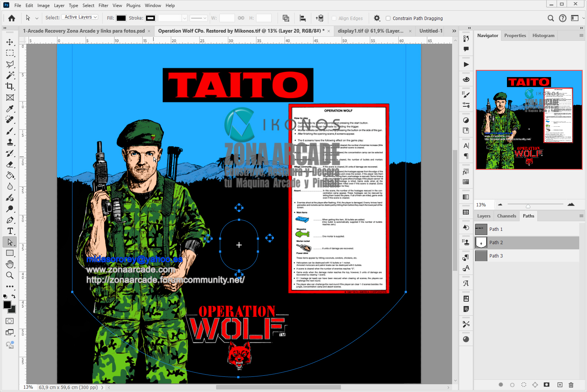
Task: Delete the current path
Action: pyautogui.click(x=571, y=385)
